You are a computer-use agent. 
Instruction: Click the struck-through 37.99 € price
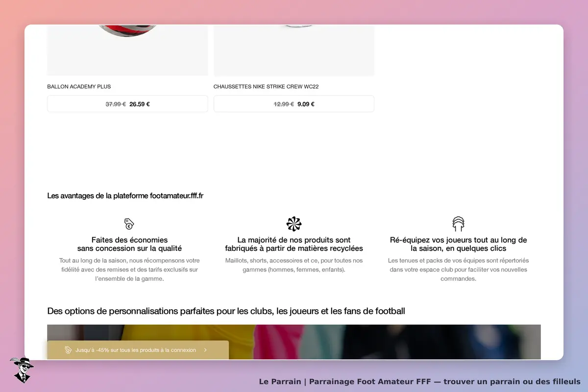(116, 104)
